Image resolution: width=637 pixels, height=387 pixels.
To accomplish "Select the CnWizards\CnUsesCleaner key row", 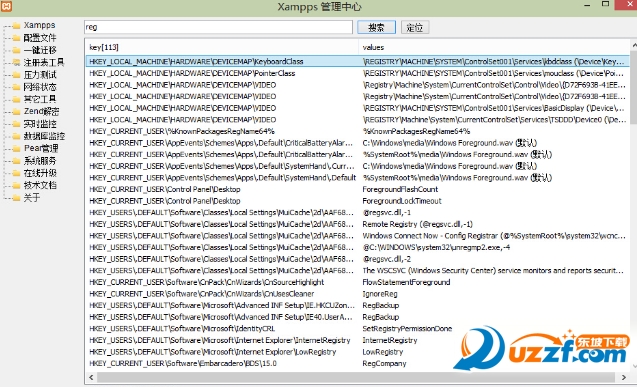I will tap(202, 294).
